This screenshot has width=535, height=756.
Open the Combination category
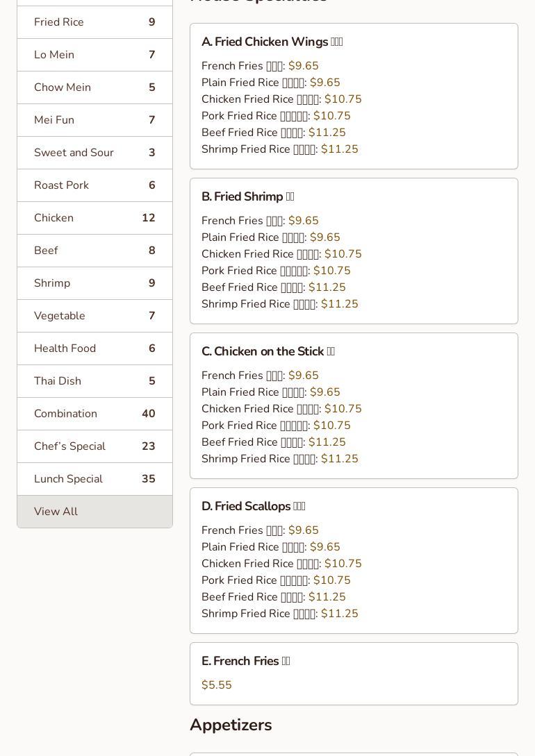(94, 414)
